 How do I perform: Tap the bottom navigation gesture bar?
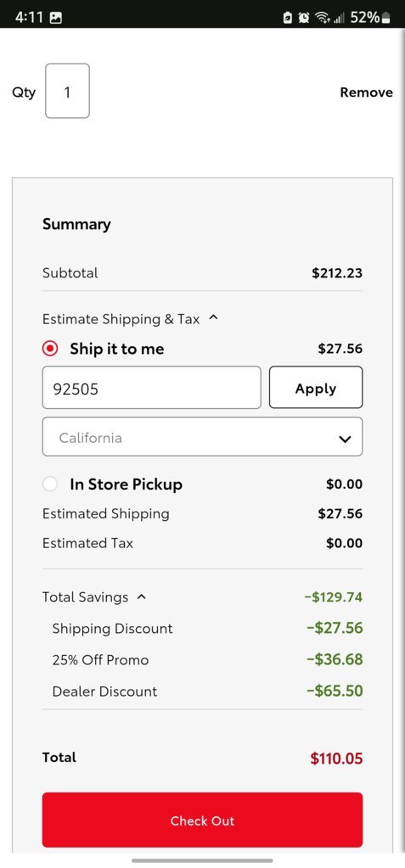click(x=202, y=860)
